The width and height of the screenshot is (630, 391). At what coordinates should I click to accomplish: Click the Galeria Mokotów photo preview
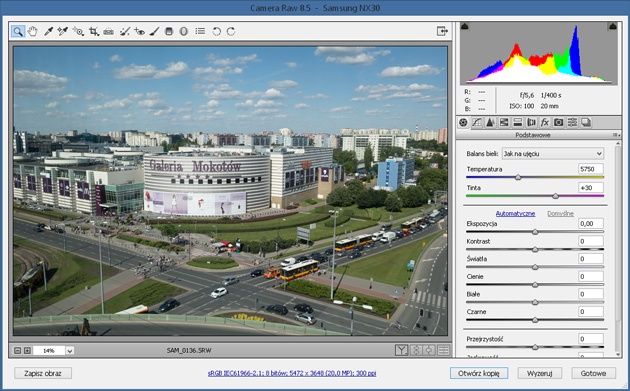click(230, 191)
